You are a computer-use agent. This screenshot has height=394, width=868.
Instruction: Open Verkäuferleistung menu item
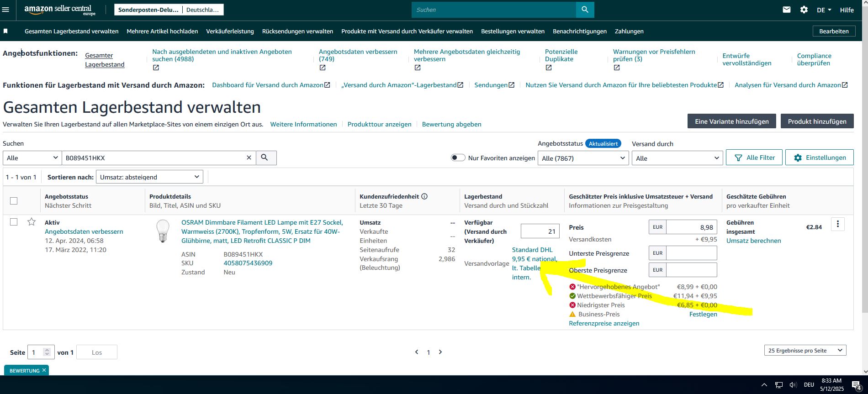tap(230, 31)
